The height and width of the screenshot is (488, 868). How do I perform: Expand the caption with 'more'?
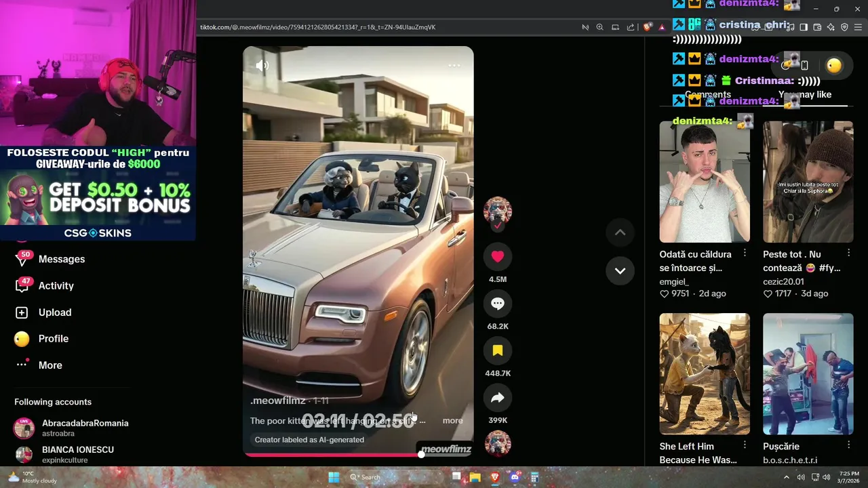point(453,421)
